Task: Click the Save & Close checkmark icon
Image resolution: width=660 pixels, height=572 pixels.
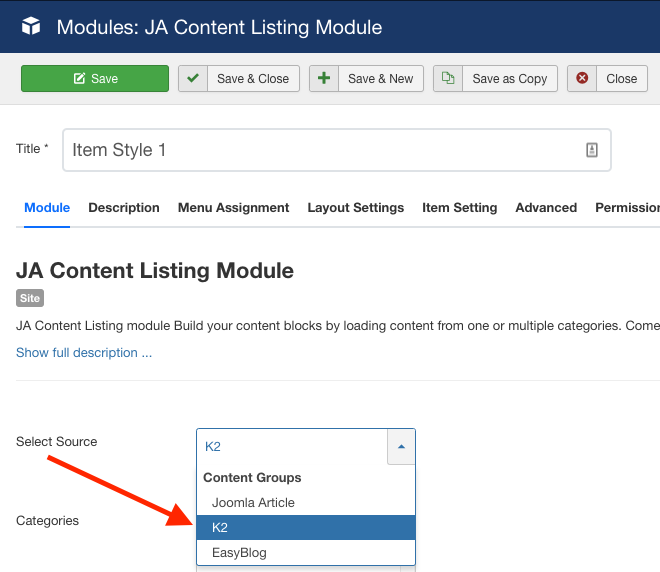Action: 193,79
